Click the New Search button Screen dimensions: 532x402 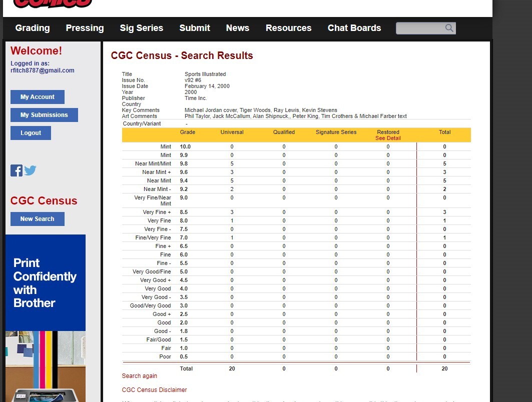[x=38, y=219]
